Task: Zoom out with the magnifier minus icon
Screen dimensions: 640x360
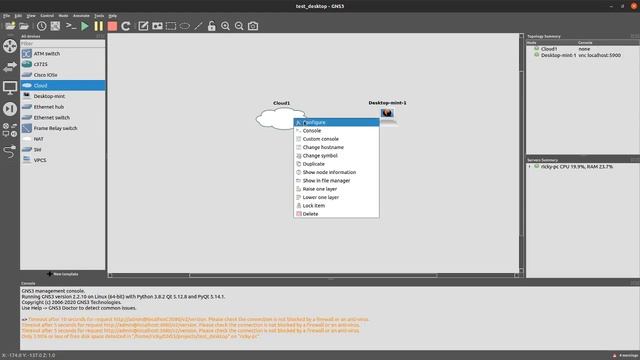Action: [x=239, y=26]
